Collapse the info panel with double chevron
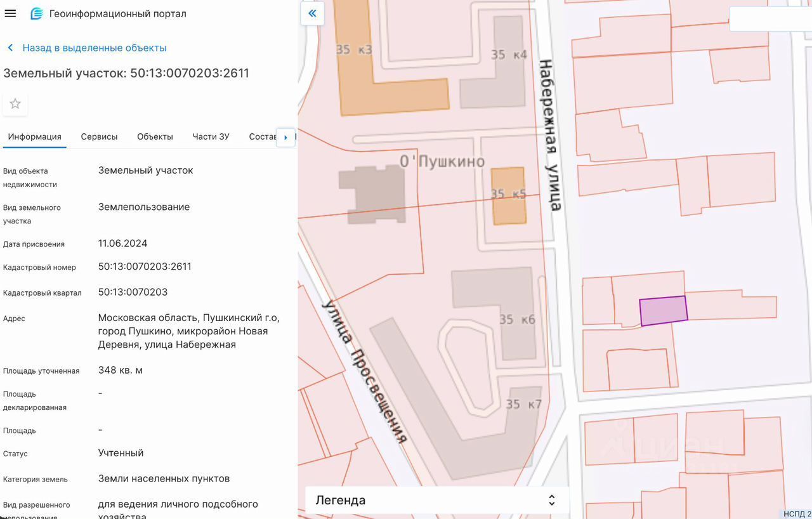The height and width of the screenshot is (519, 812). [x=312, y=13]
